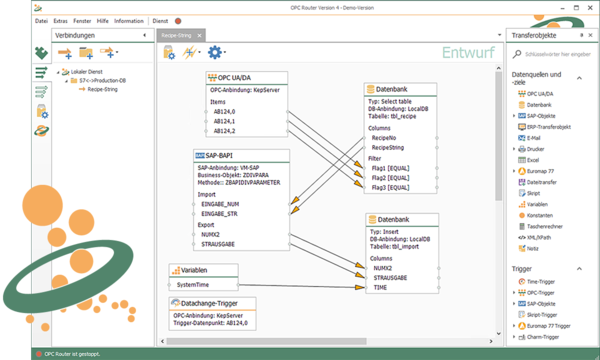Image resolution: width=600 pixels, height=360 pixels.
Task: Expand the Charm-Trigger item
Action: click(514, 337)
